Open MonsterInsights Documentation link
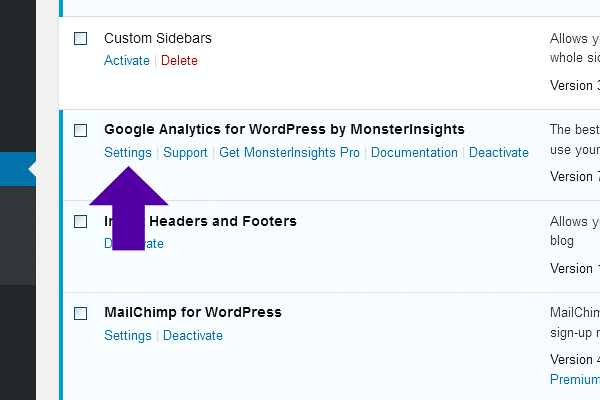600x400 pixels. 414,153
